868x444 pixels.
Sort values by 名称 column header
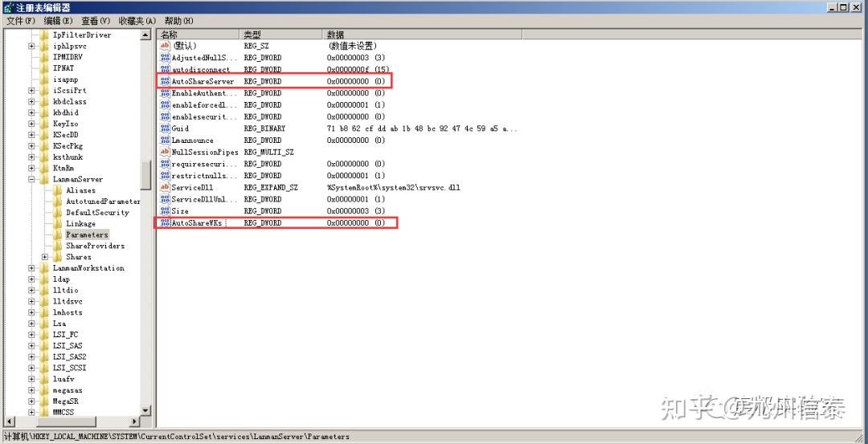tap(199, 35)
